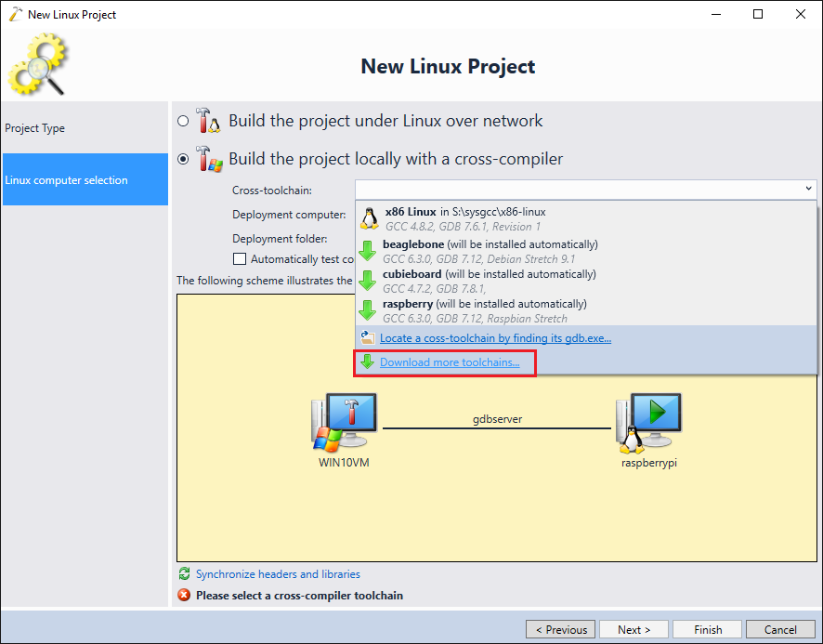Click the green download arrow beside beaglebone
Viewport: 823px width, 644px height.
tap(368, 251)
